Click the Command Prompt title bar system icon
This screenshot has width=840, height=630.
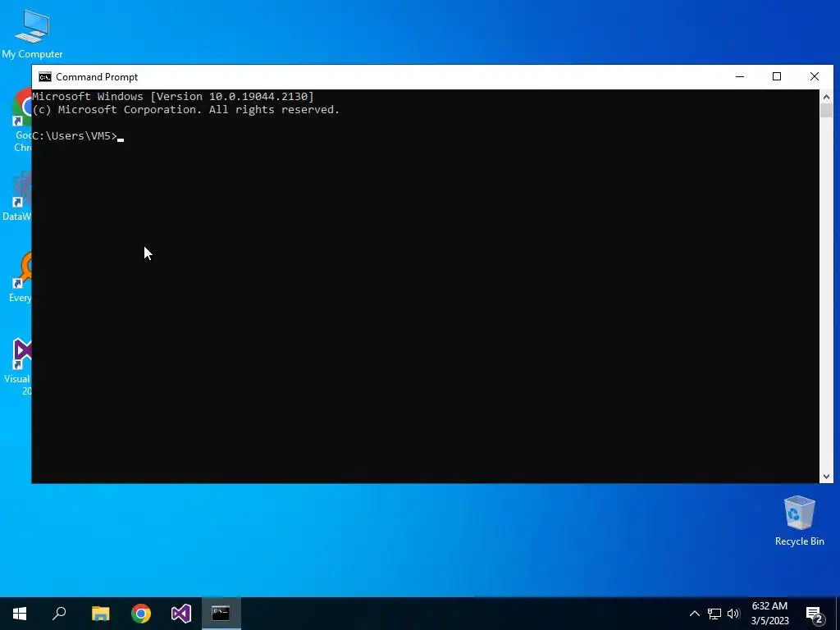[45, 77]
